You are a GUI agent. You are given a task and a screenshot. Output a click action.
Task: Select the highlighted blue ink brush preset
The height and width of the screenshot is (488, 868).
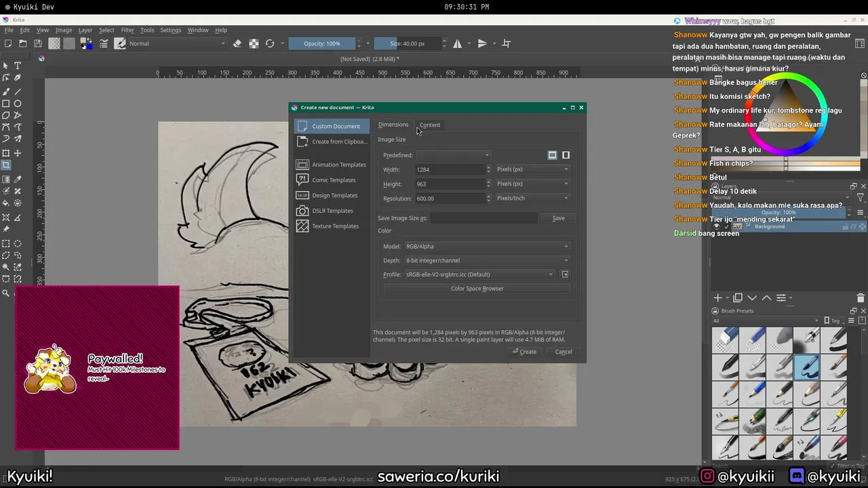pyautogui.click(x=806, y=367)
